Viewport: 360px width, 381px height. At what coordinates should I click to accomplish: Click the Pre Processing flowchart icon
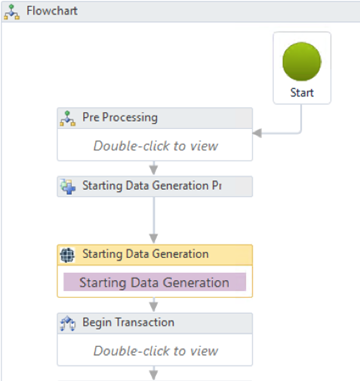[x=68, y=118]
